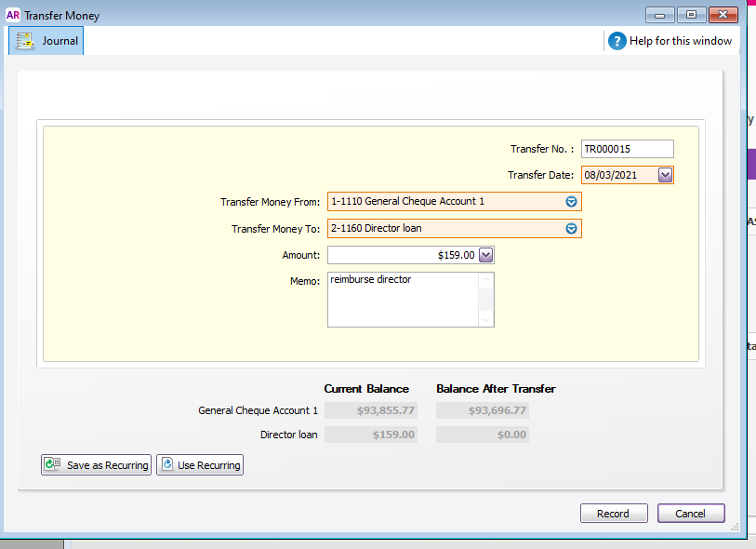Open the Amount calculator dropdown
Screen dimensions: 756x549
pos(485,255)
